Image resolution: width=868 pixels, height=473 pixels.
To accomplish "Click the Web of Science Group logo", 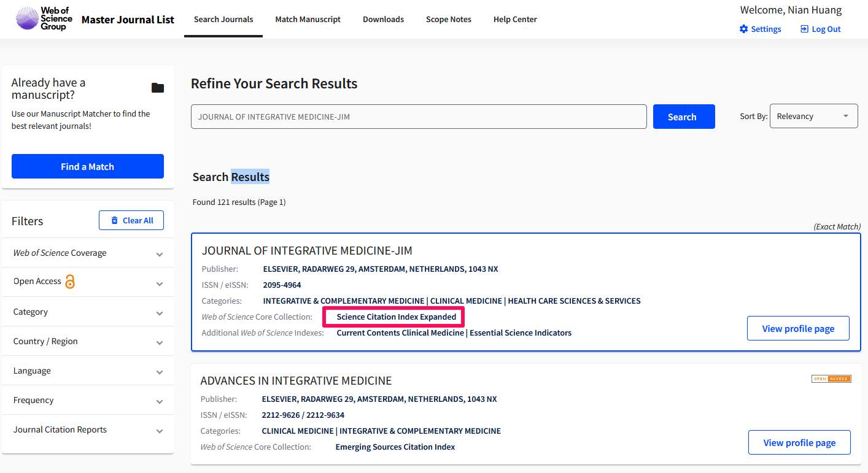I will pyautogui.click(x=44, y=19).
